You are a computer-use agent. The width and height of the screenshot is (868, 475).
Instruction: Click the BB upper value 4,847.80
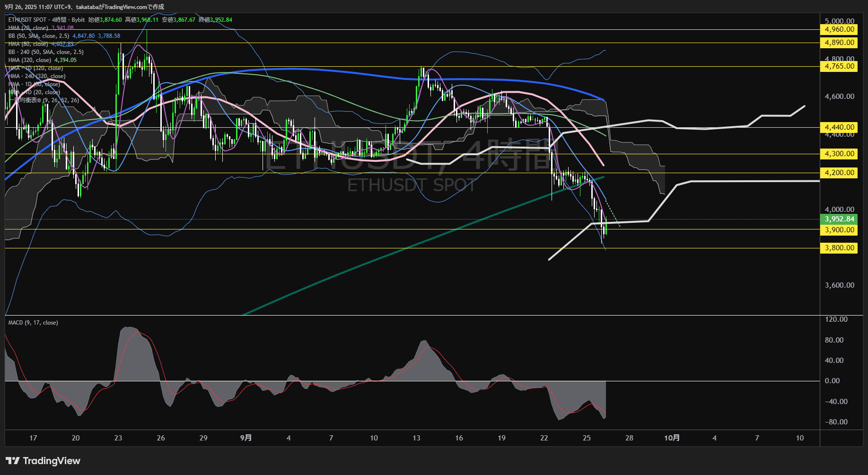[84, 36]
